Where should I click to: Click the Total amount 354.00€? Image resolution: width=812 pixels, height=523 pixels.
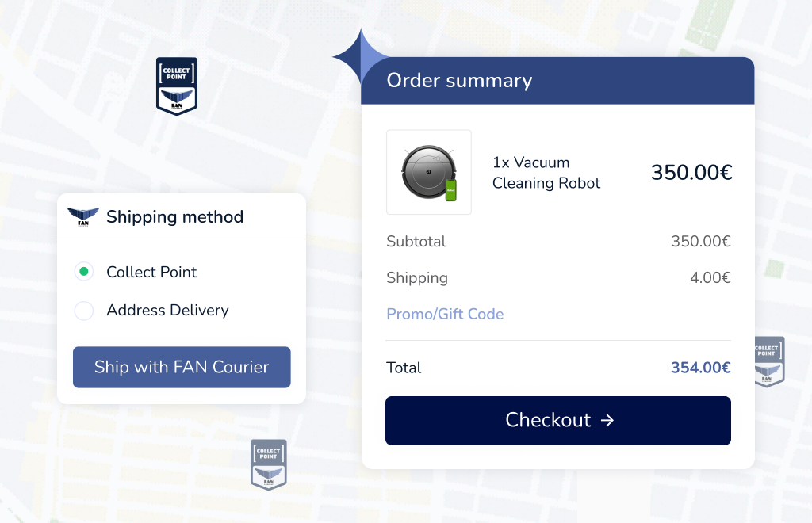[x=700, y=368]
